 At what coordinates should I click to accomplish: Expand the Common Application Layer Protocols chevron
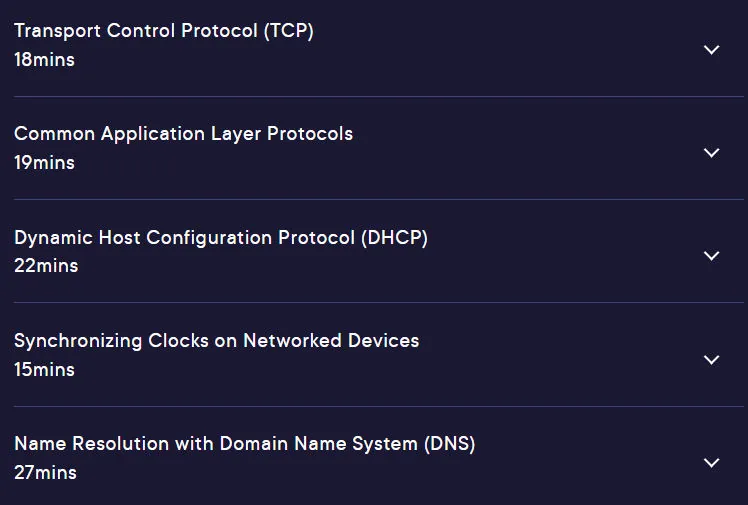pyautogui.click(x=711, y=153)
